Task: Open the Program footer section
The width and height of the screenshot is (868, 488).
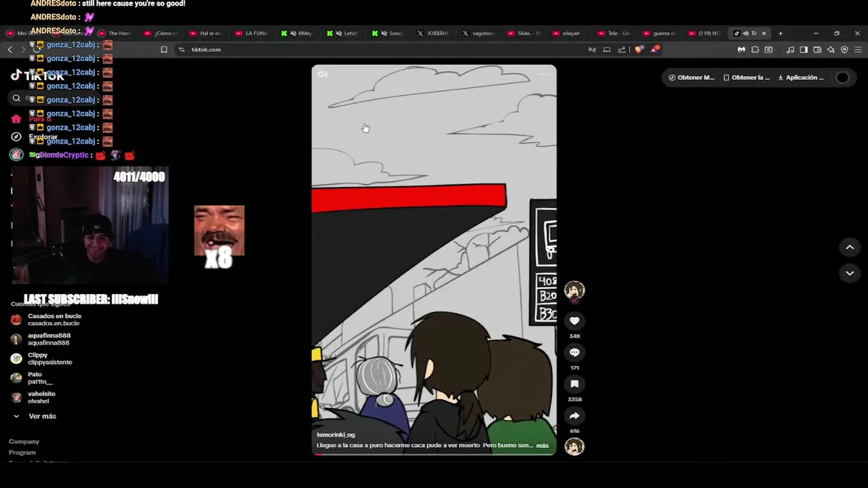Action: (22, 452)
